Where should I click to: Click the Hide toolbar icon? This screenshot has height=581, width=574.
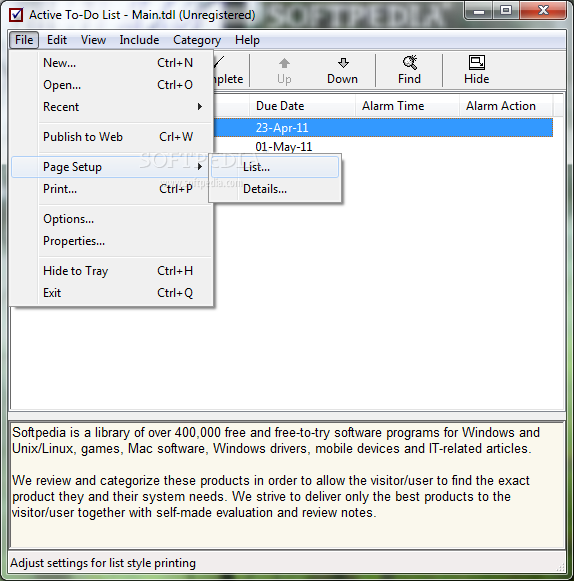[477, 63]
